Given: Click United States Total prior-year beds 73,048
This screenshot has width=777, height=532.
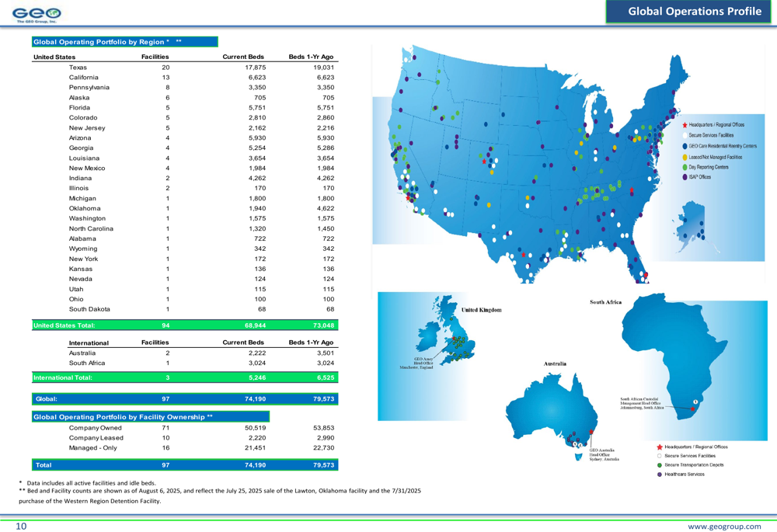Looking at the screenshot, I should pos(323,325).
